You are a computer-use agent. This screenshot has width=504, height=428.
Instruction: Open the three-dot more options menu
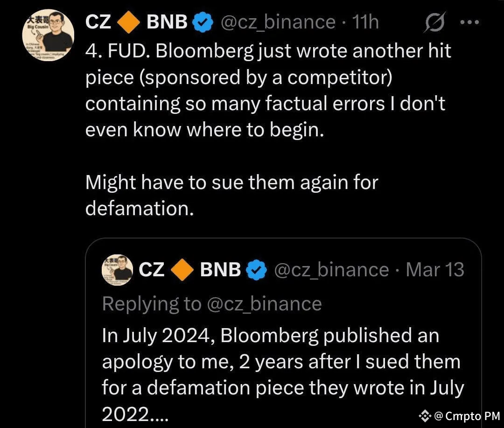[469, 22]
